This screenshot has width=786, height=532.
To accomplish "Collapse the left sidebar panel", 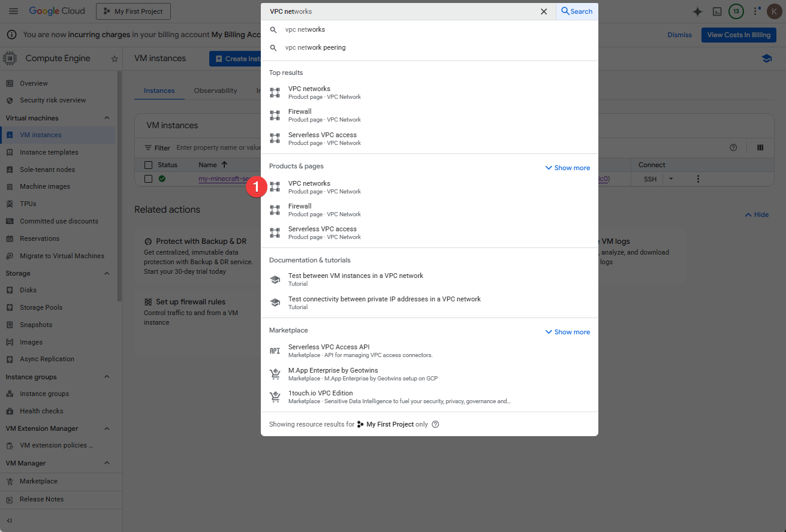I will (x=10, y=521).
